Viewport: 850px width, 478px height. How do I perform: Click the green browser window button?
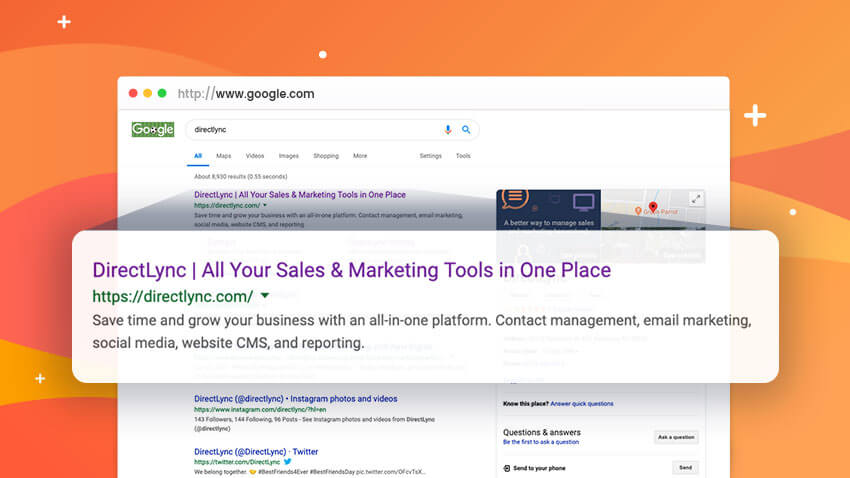point(162,93)
